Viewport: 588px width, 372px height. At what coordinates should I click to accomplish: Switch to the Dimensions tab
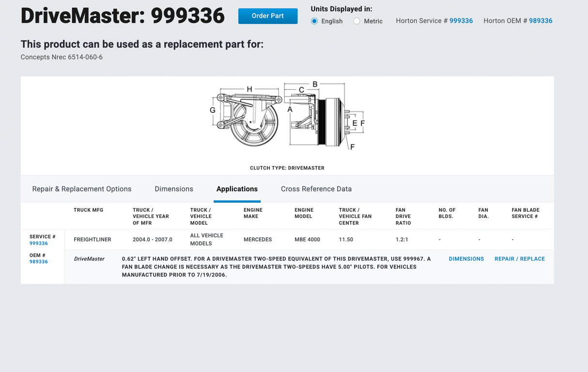(174, 189)
